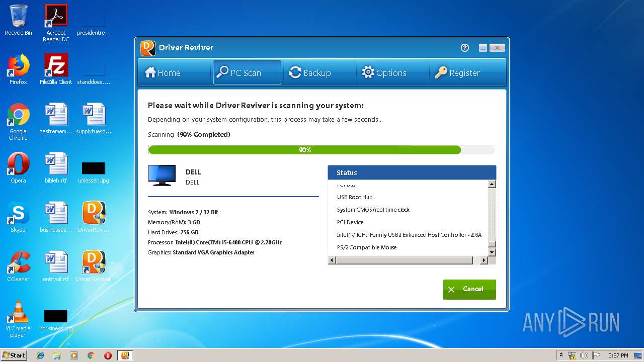
Task: Click the status list scroll down arrow
Action: tap(492, 252)
